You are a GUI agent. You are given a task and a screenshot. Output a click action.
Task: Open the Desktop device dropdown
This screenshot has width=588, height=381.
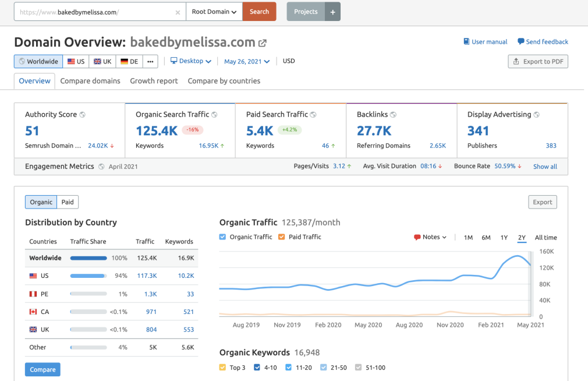pyautogui.click(x=191, y=61)
